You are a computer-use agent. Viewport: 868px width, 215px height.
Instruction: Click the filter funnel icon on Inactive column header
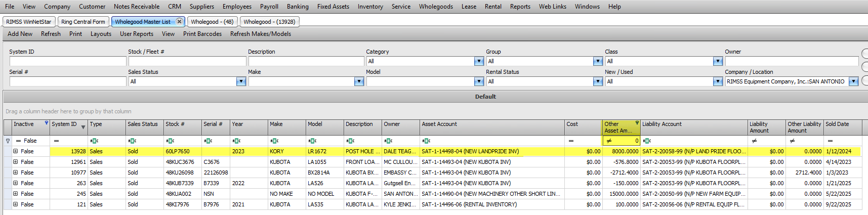pos(47,123)
